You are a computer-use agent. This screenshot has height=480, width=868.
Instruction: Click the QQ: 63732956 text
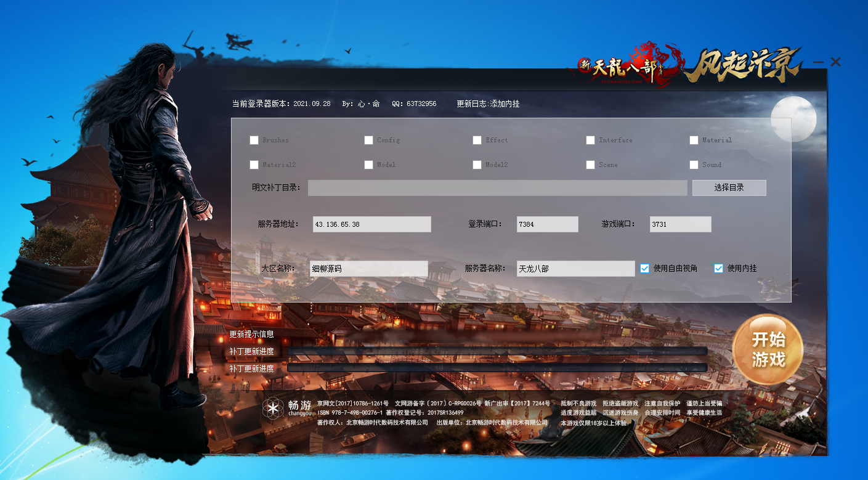[414, 104]
